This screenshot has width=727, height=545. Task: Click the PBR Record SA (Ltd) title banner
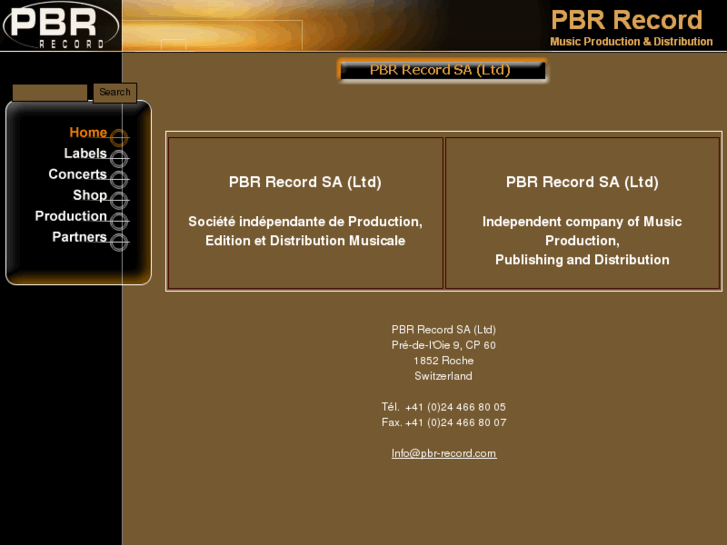tap(443, 71)
